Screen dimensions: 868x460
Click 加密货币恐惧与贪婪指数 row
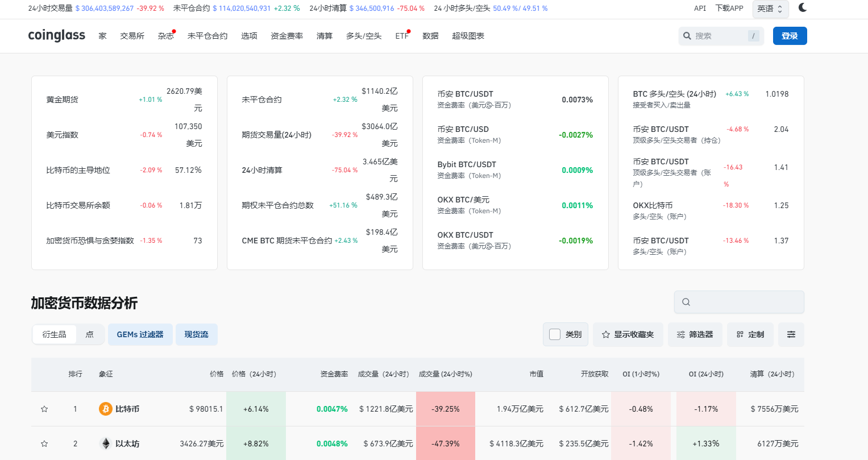coord(124,241)
